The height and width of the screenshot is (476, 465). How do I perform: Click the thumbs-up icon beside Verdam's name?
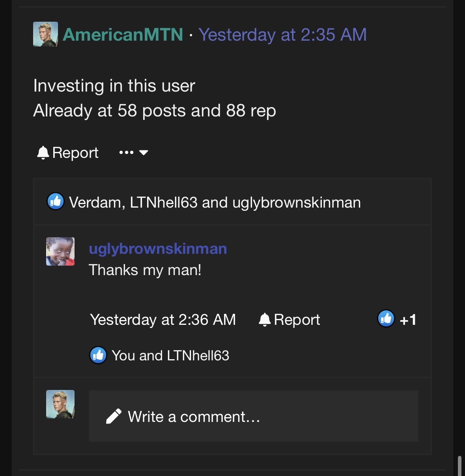(x=56, y=202)
